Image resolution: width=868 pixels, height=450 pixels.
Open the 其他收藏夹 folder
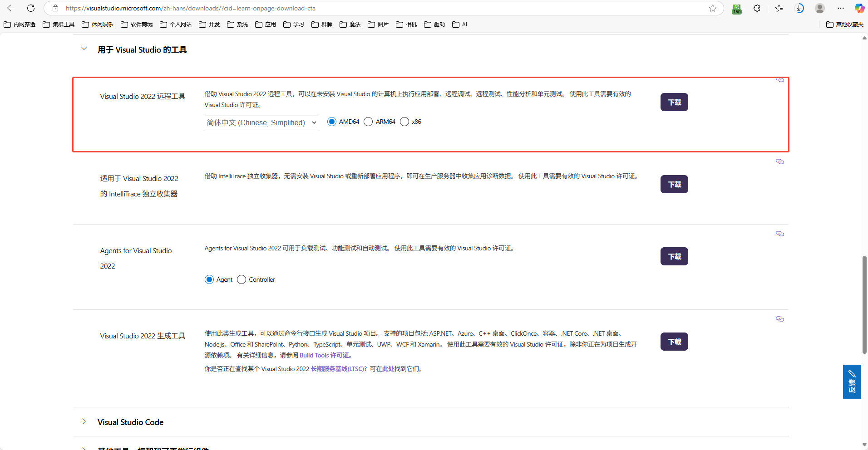pyautogui.click(x=845, y=24)
